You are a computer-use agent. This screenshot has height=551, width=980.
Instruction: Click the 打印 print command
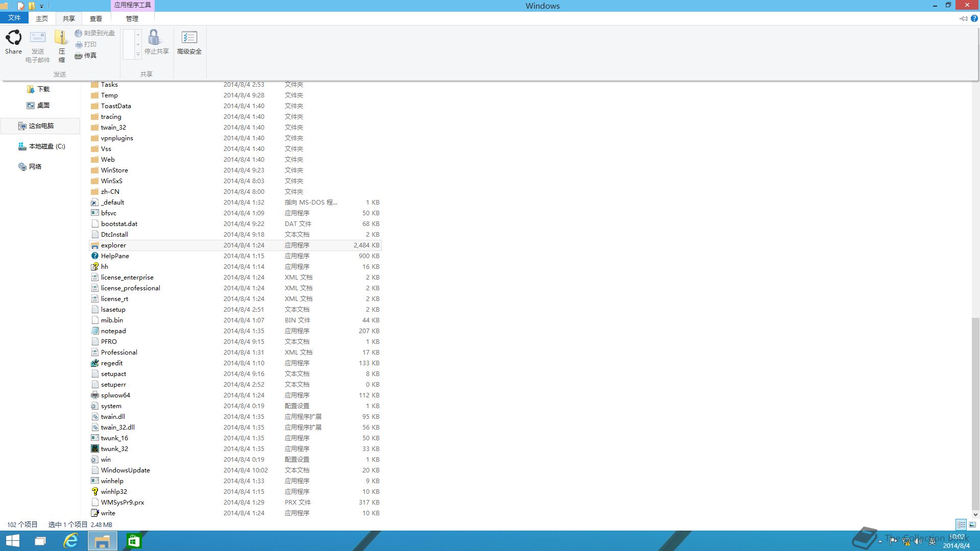(85, 44)
